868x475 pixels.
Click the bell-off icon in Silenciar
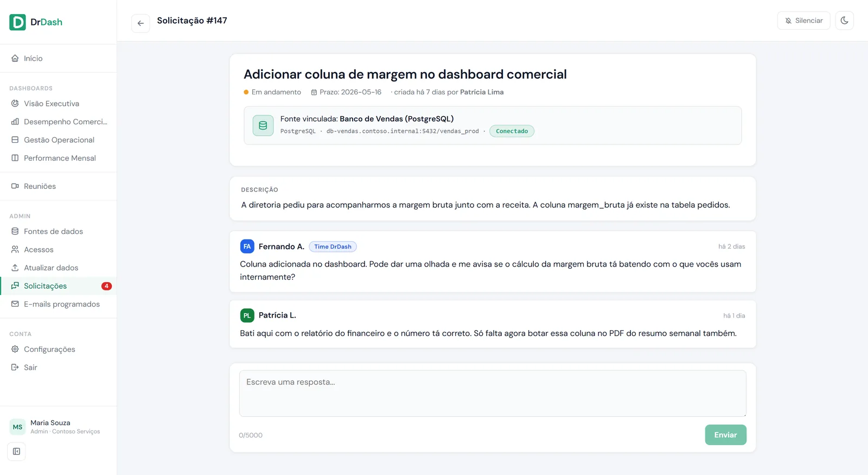788,21
